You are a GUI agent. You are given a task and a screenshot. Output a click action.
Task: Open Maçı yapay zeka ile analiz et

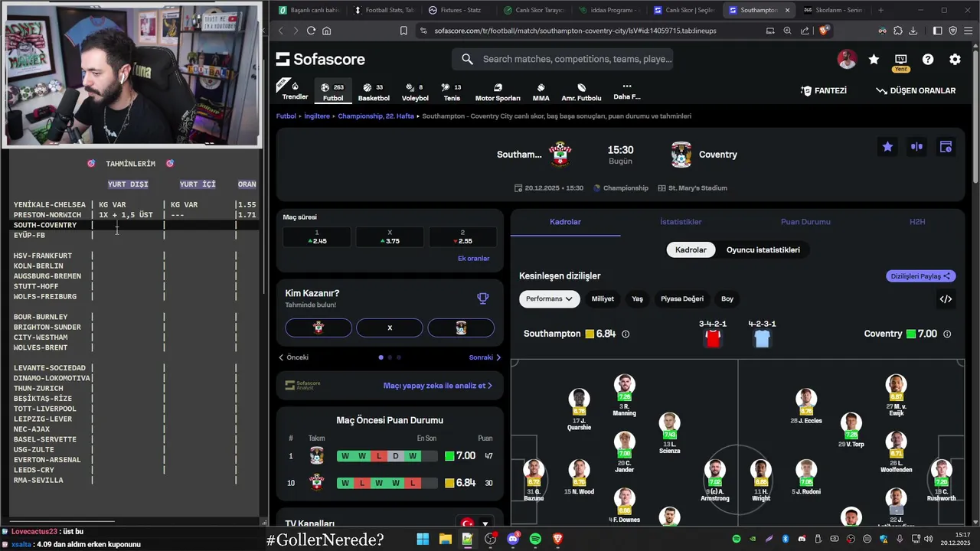pyautogui.click(x=438, y=386)
